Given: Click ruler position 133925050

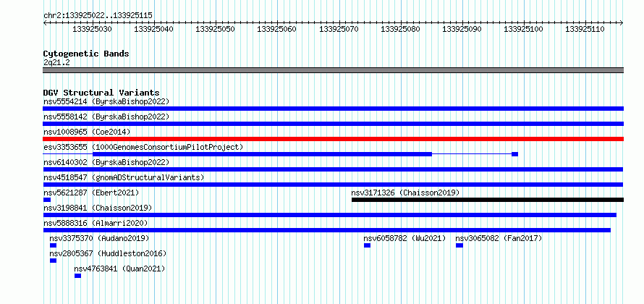Looking at the screenshot, I should coord(215,29).
